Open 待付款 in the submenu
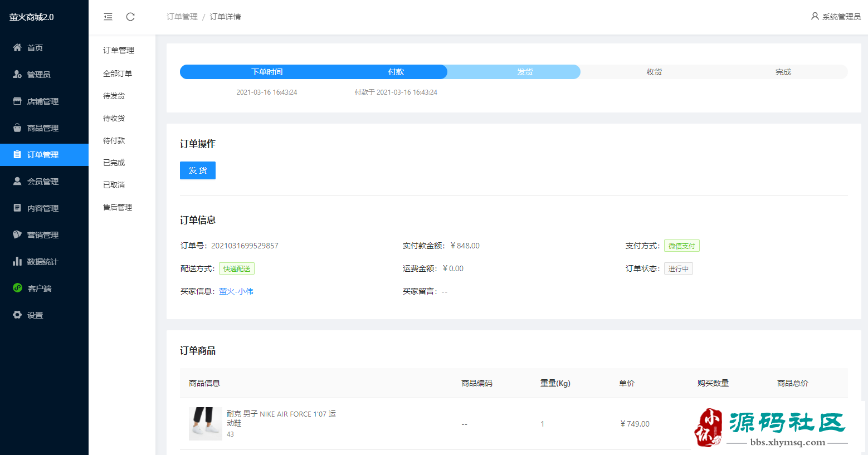 pyautogui.click(x=114, y=140)
